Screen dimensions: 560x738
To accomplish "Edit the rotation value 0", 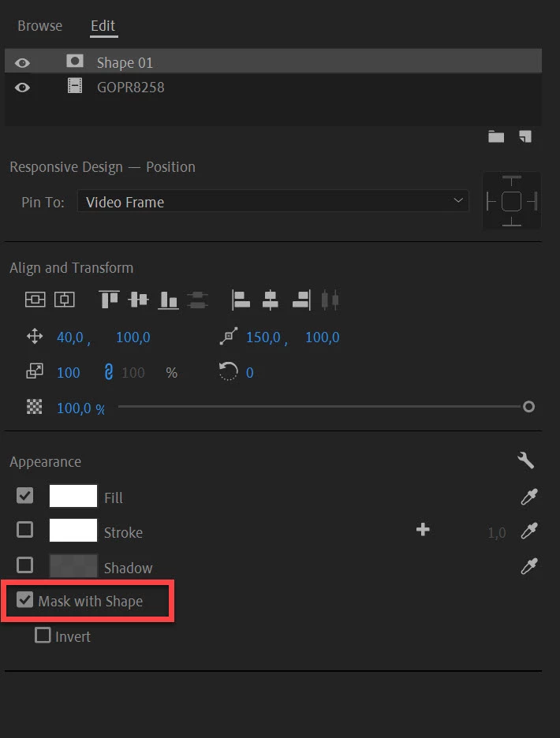I will click(x=249, y=373).
